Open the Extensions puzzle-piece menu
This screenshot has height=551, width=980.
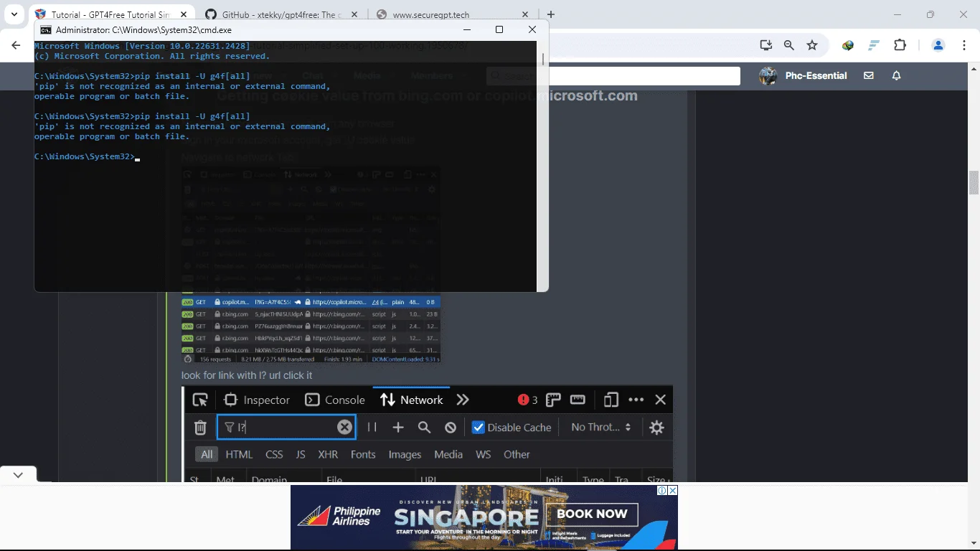tap(900, 45)
